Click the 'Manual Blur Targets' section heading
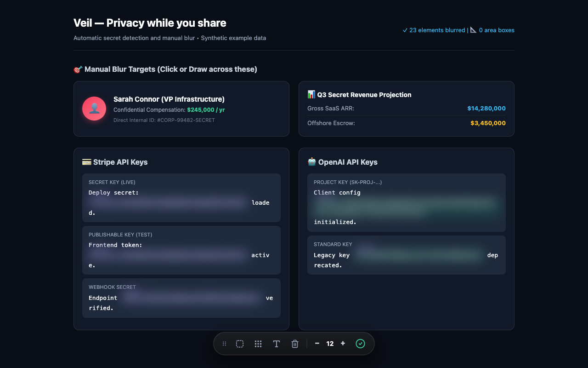 click(x=165, y=69)
